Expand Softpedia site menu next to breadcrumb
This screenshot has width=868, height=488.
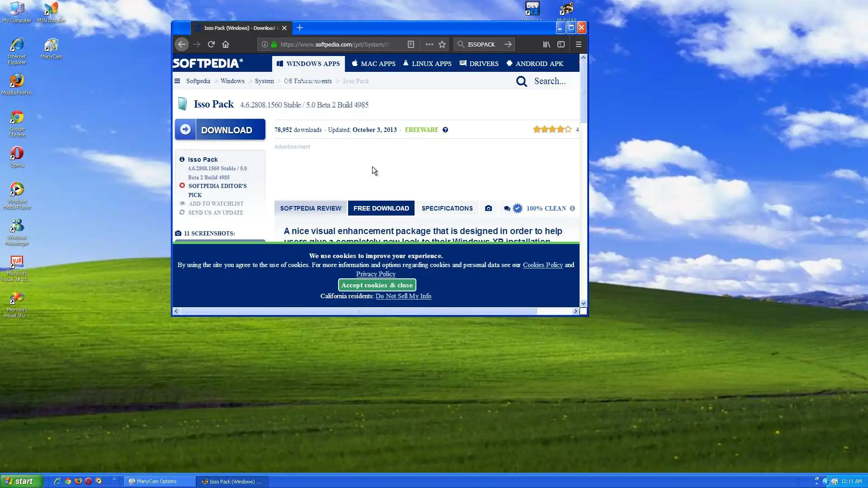(177, 81)
